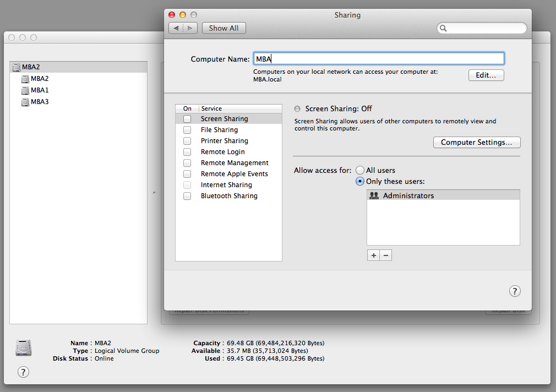
Task: Enable the Remote Management checkbox
Action: point(187,163)
